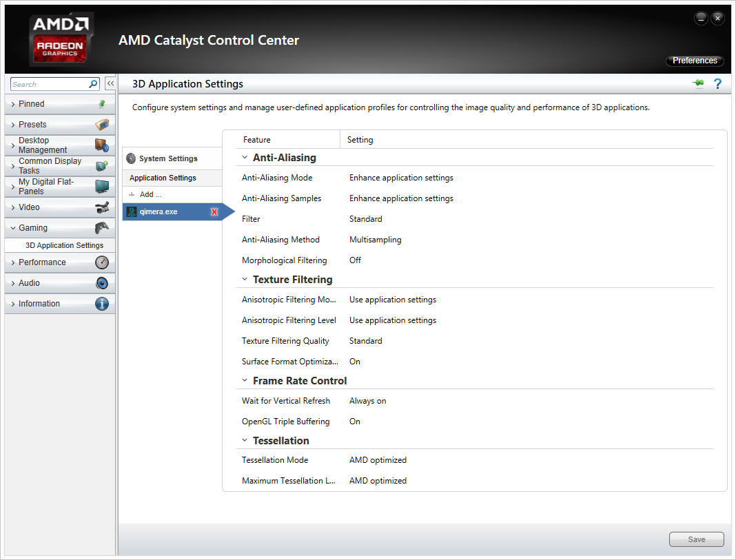Change Anti-Aliasing Method Multisampling setting
Viewport: 736px width, 560px height.
pos(375,240)
